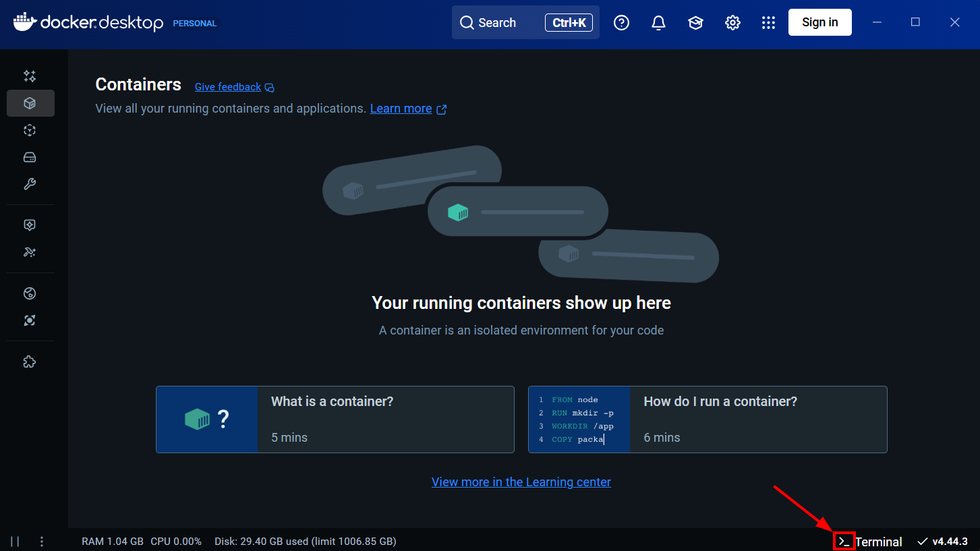Image resolution: width=980 pixels, height=551 pixels.
Task: Open the Learning center graduation cap icon
Action: 695,23
